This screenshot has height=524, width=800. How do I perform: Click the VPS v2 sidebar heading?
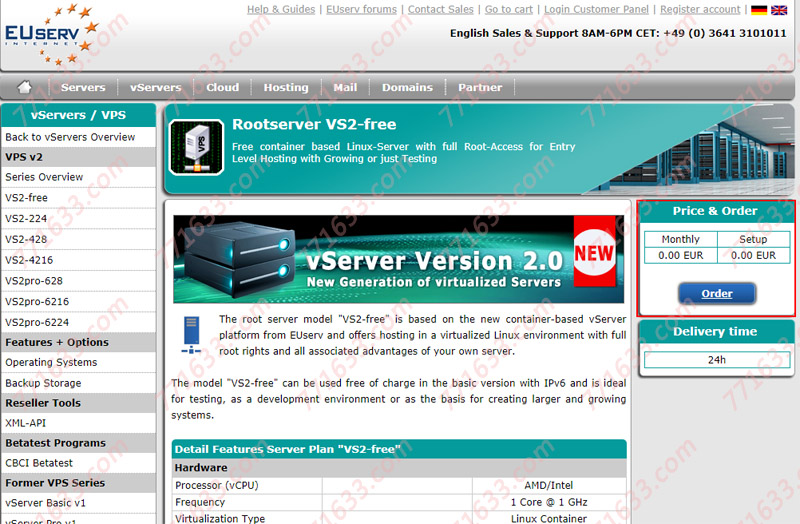[x=79, y=157]
